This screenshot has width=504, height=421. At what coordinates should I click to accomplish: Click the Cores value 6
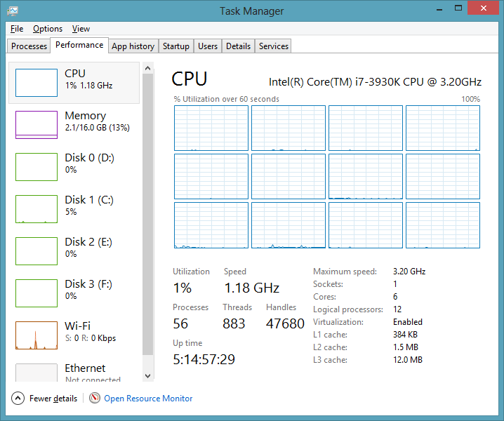pos(395,297)
